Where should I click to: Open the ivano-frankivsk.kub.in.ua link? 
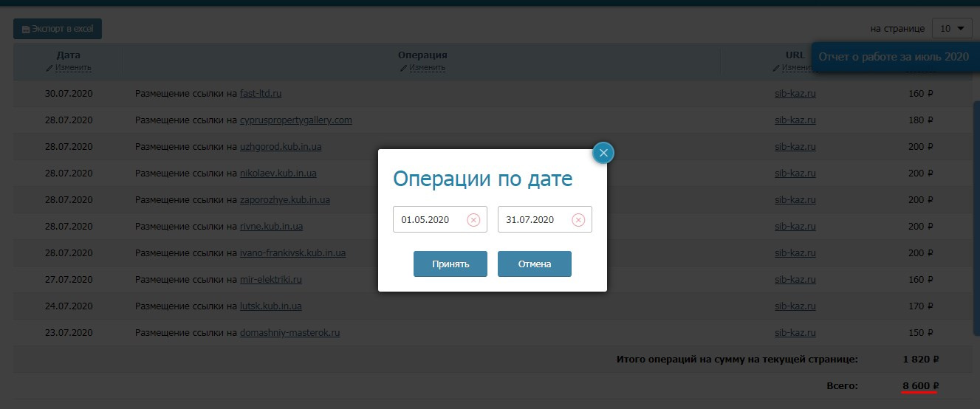[293, 253]
